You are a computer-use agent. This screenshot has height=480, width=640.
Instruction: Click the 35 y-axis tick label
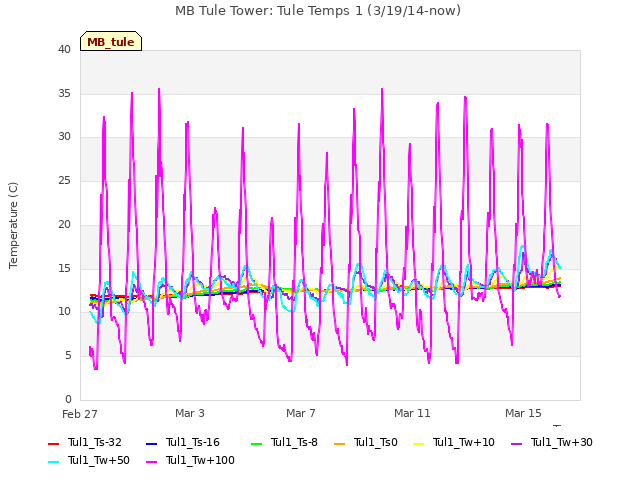[x=64, y=93]
